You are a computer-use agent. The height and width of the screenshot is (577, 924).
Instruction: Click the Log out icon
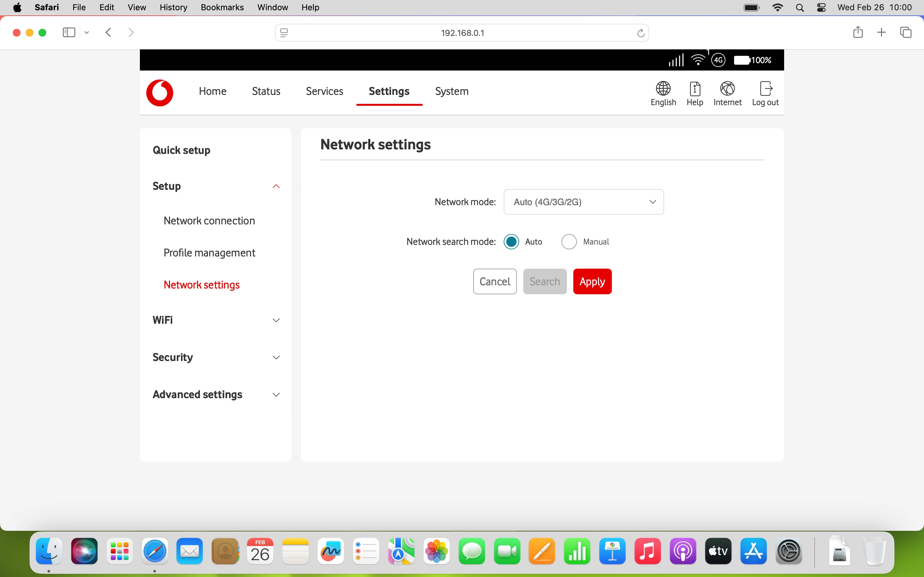point(766,88)
